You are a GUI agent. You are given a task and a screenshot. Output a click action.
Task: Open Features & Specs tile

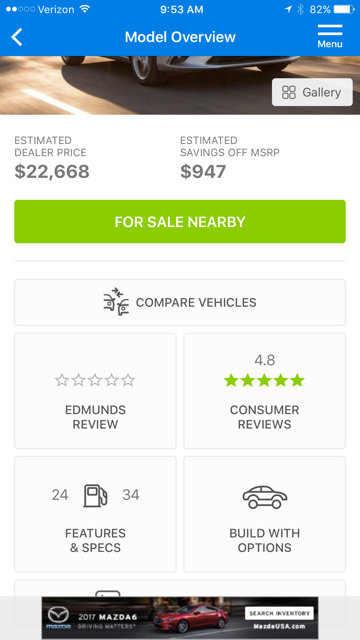click(x=96, y=514)
